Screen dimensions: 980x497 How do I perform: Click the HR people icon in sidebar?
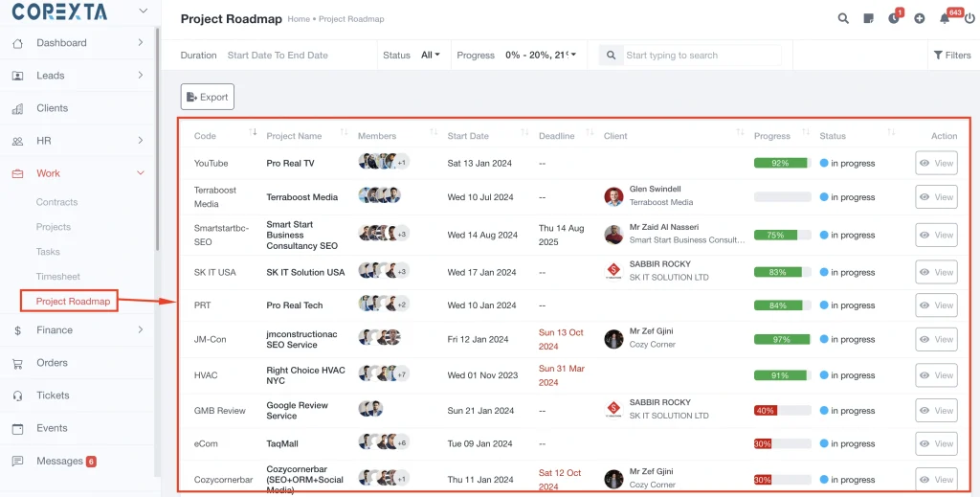pos(17,142)
